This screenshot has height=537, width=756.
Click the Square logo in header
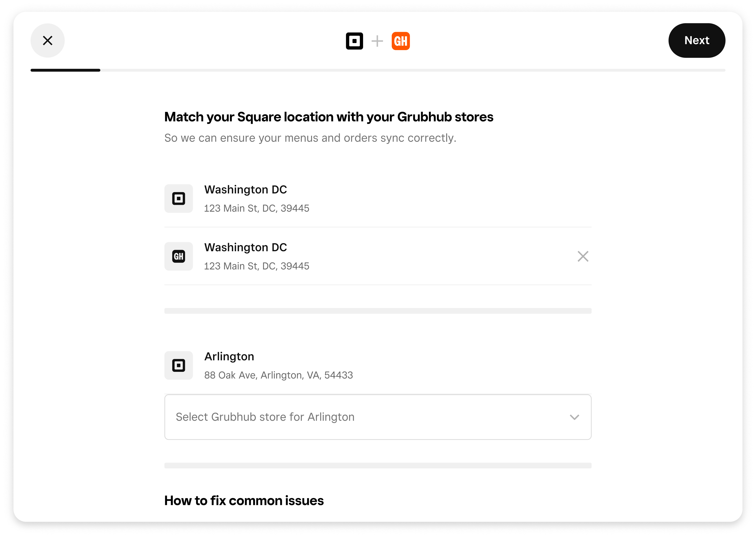(354, 41)
